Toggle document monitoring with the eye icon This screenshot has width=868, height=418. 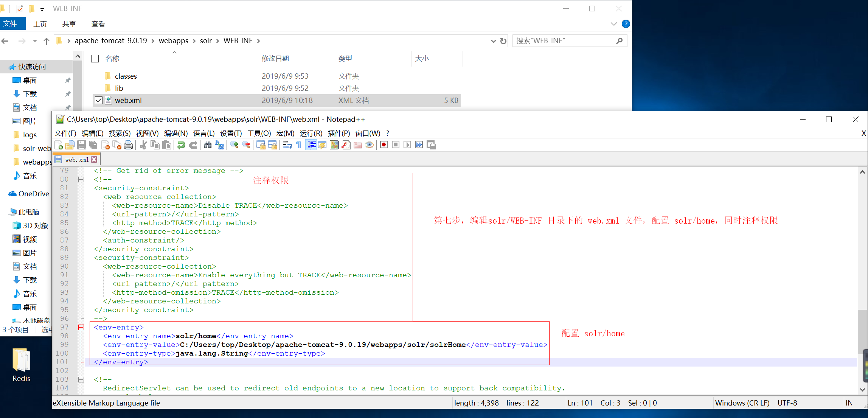coord(370,145)
